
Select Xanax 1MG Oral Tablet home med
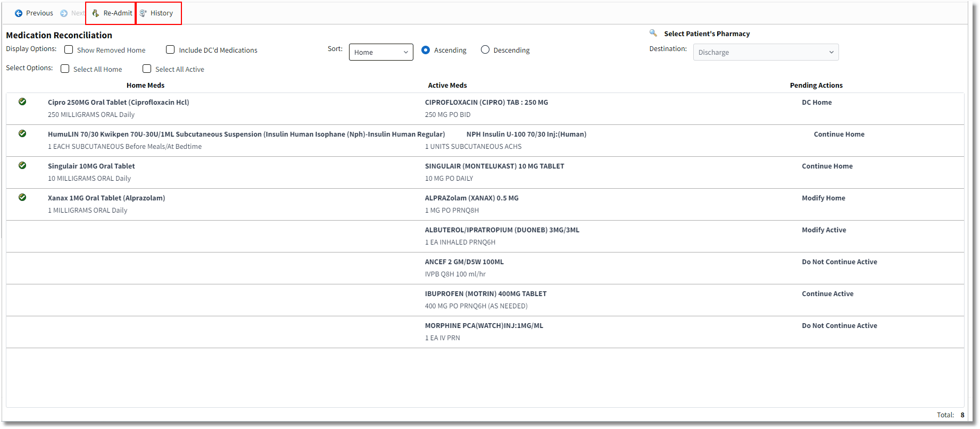(106, 198)
